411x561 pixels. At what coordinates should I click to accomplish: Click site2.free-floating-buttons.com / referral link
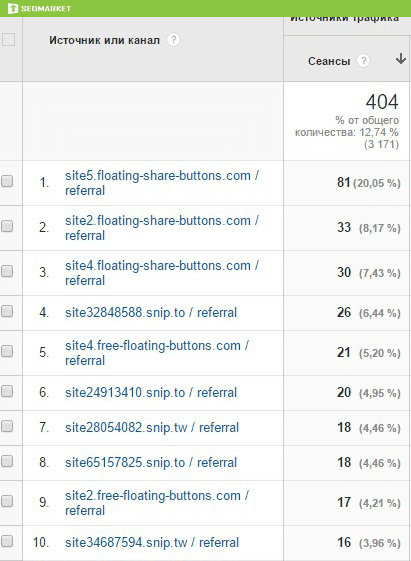tap(157, 503)
